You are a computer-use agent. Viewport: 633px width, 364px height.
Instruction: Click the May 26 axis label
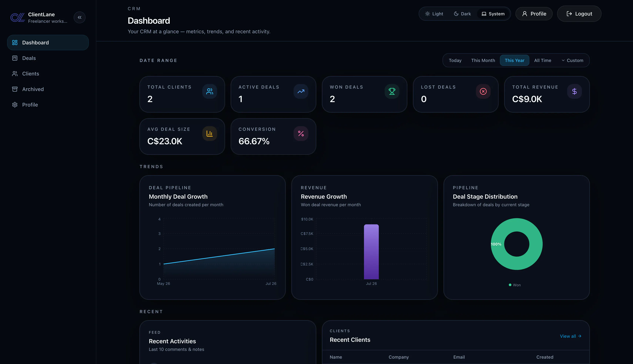pos(163,284)
